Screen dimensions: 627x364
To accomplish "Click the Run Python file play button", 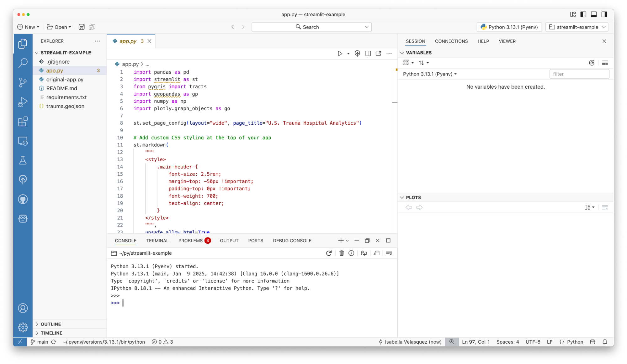I will tap(340, 54).
